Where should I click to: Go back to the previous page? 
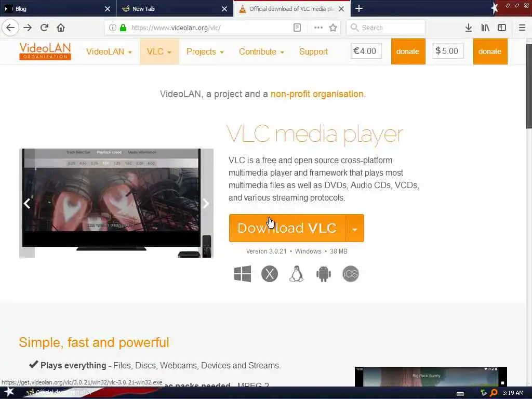click(x=10, y=28)
